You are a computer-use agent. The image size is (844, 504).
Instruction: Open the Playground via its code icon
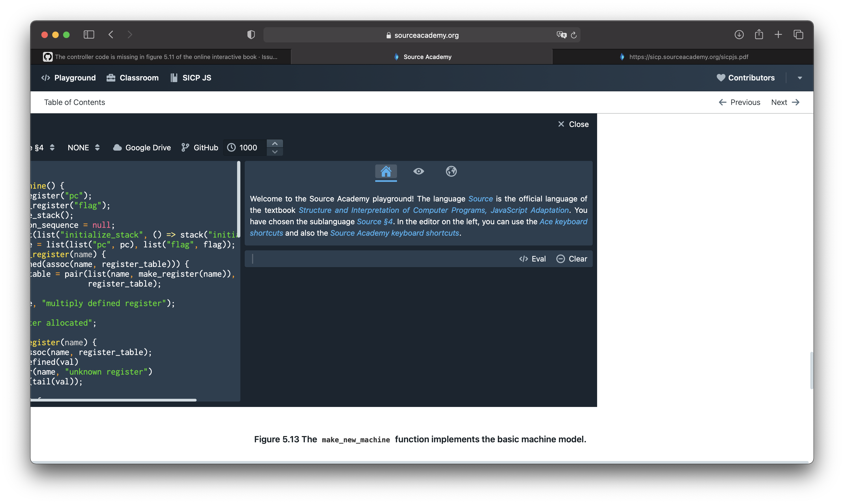(x=45, y=77)
